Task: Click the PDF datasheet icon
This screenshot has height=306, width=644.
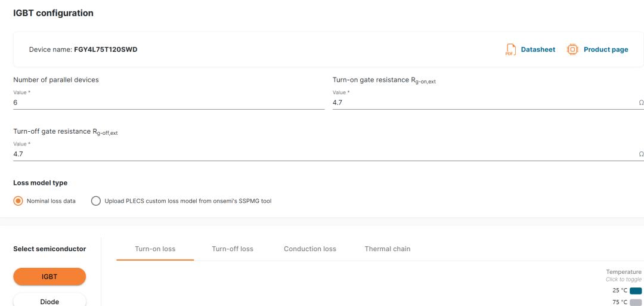Action: pyautogui.click(x=510, y=50)
